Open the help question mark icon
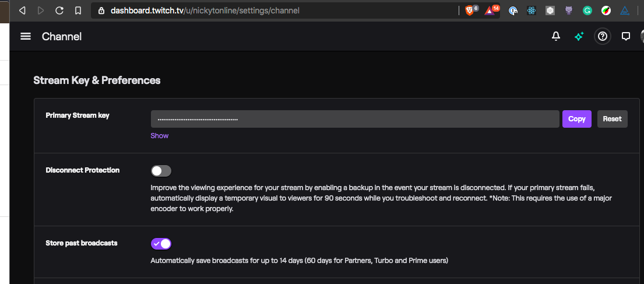644x284 pixels. (x=603, y=37)
